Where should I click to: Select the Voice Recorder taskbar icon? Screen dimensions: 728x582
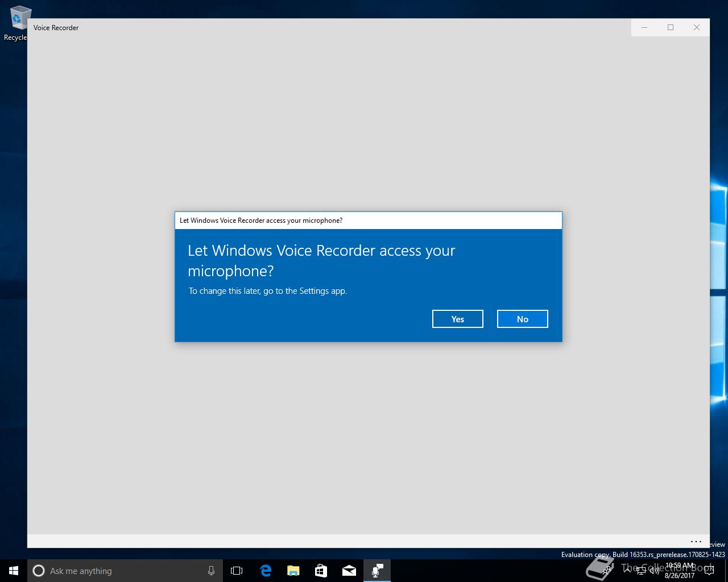[377, 571]
